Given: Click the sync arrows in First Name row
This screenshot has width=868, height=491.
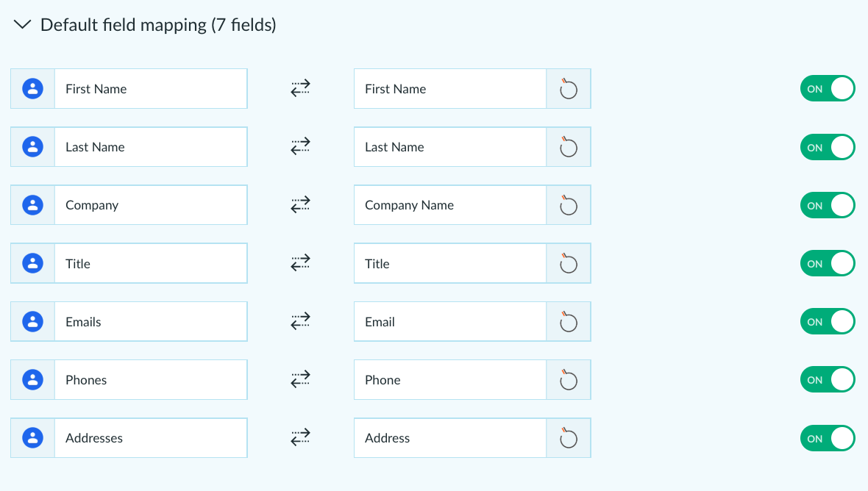Looking at the screenshot, I should 301,88.
